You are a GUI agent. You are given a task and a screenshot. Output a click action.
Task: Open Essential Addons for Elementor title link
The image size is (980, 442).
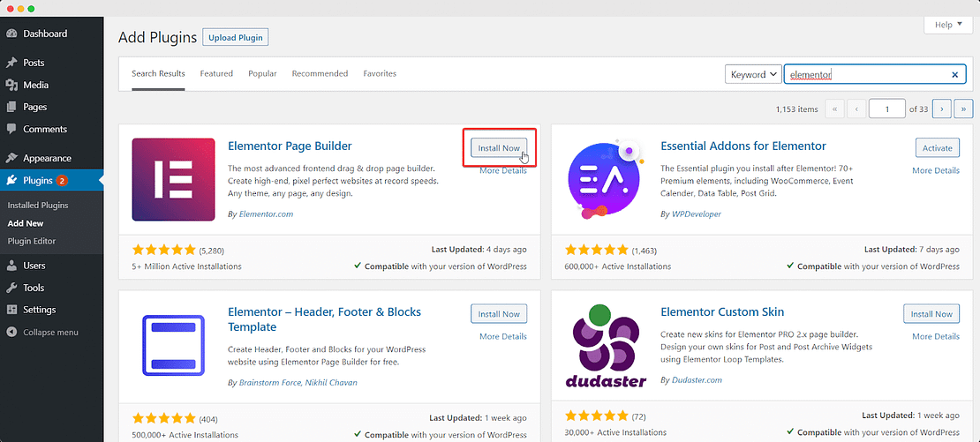coord(743,146)
